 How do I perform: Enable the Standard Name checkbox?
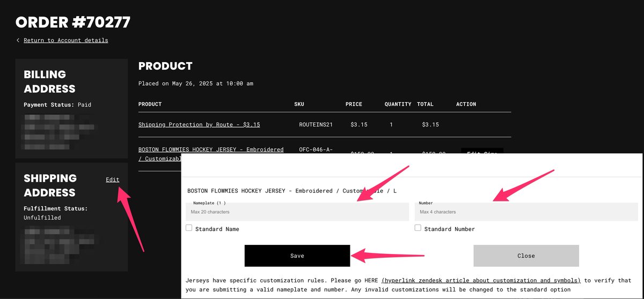(x=189, y=228)
